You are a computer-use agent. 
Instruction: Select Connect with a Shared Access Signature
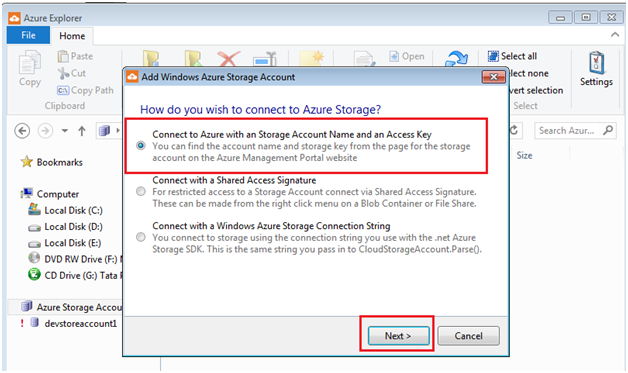[x=141, y=192]
